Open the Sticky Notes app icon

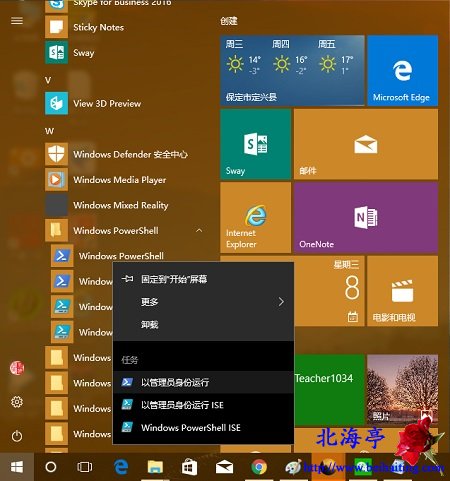pos(56,27)
